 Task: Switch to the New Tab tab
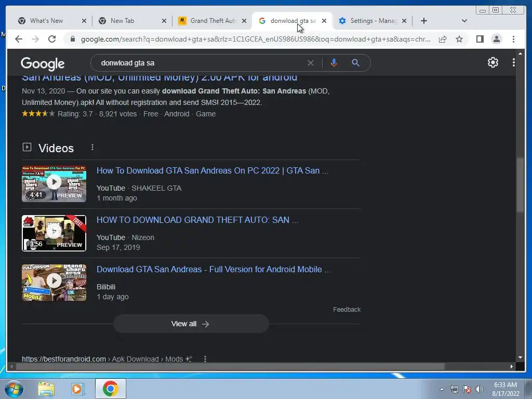tap(123, 21)
